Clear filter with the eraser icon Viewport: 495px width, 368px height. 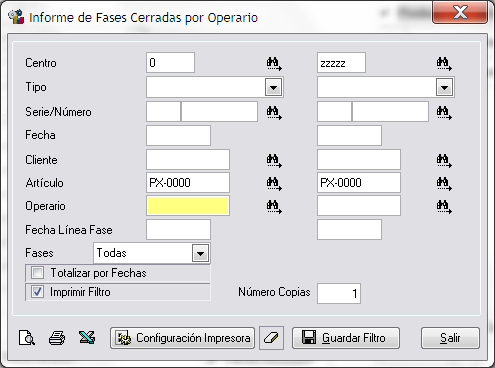tap(271, 338)
